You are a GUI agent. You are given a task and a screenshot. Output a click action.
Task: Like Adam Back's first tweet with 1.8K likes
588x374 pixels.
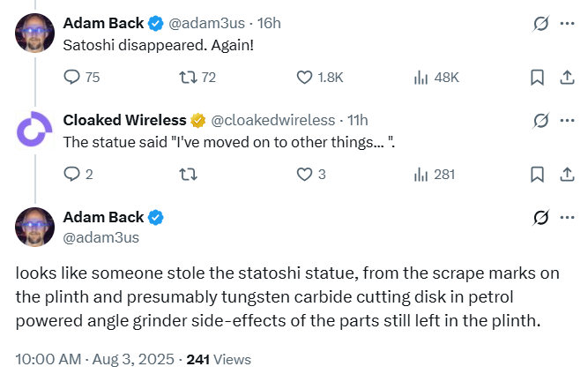pos(306,77)
